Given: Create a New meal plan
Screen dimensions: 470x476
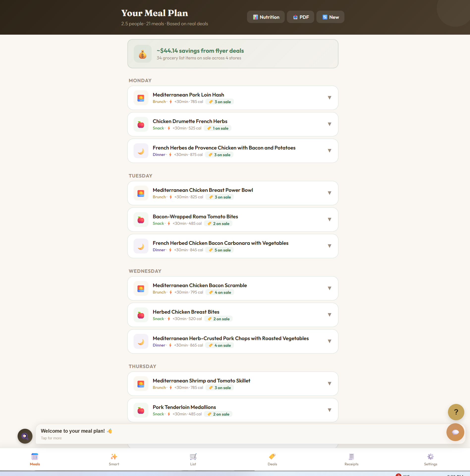Looking at the screenshot, I should click(330, 17).
